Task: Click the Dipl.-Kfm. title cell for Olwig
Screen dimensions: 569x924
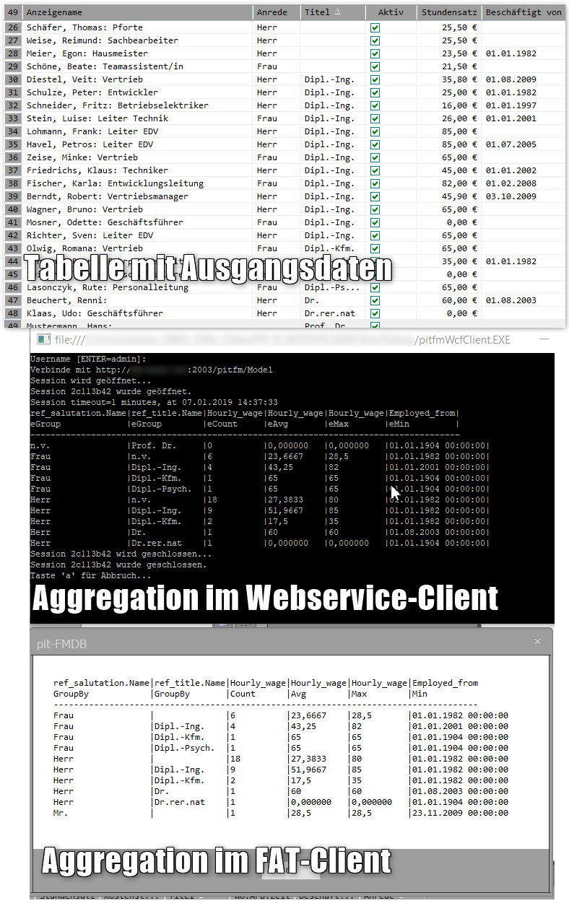Action: (x=333, y=248)
